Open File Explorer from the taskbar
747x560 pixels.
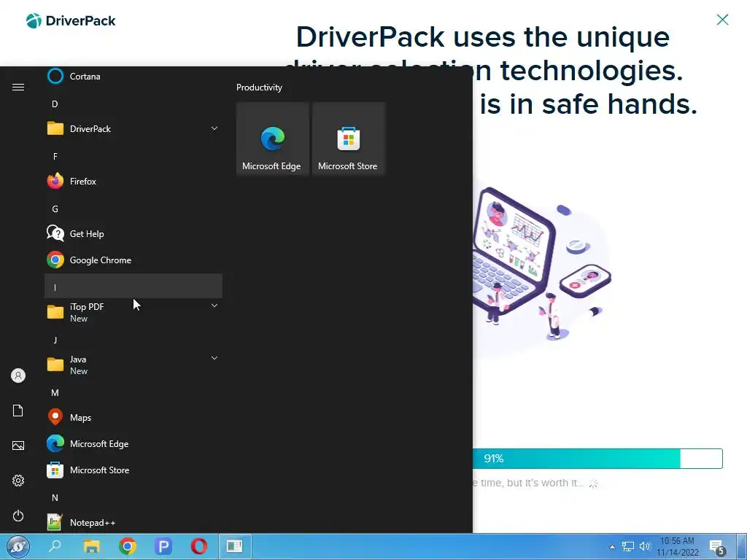[91, 546]
